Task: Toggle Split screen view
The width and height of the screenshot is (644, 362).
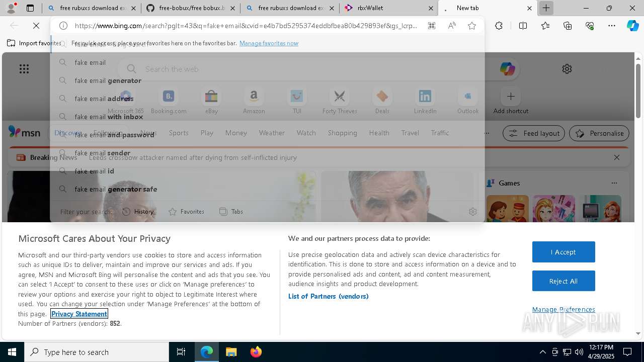Action: pos(523,26)
